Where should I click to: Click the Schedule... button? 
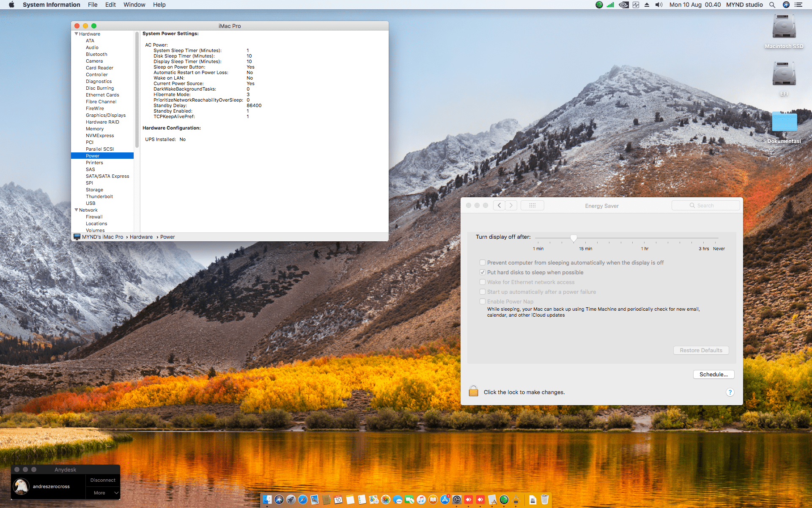point(713,374)
